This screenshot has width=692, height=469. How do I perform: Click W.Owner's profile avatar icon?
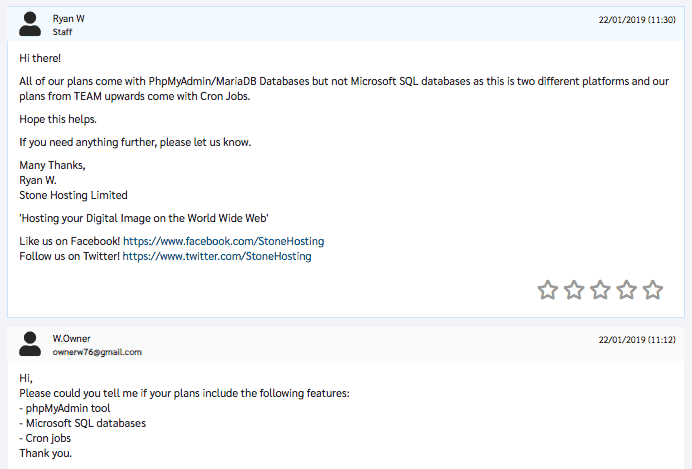pyautogui.click(x=30, y=344)
